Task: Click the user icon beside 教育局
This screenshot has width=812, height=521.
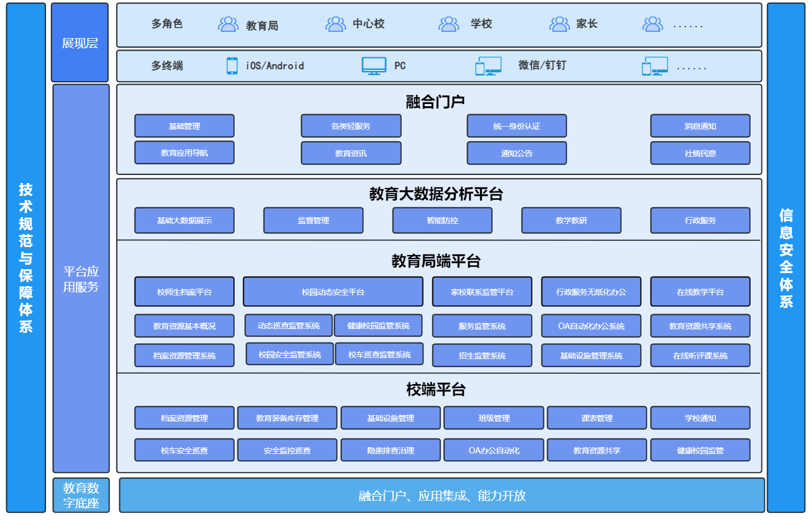Action: (228, 24)
